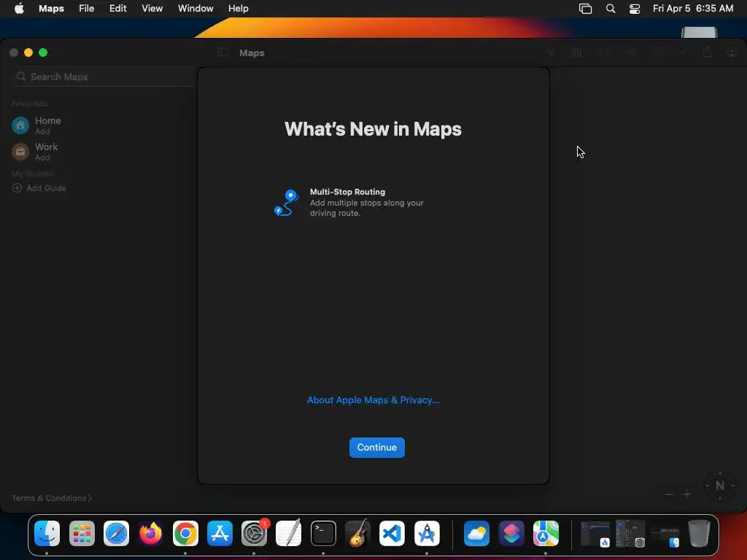Restore the minimized Finder window in Dock
The width and height of the screenshot is (747, 560).
click(665, 536)
